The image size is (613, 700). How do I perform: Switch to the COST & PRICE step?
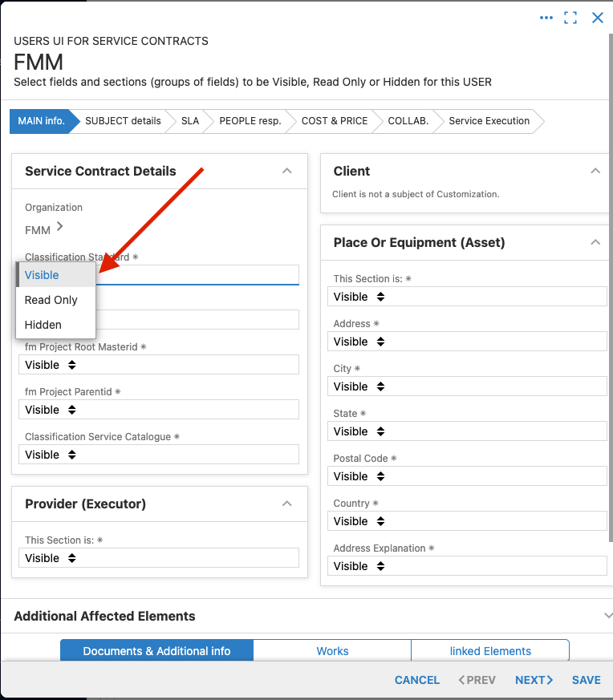pos(335,121)
